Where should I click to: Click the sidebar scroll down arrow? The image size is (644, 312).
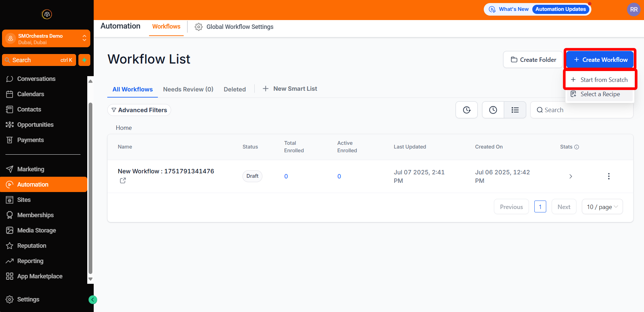[x=90, y=279]
